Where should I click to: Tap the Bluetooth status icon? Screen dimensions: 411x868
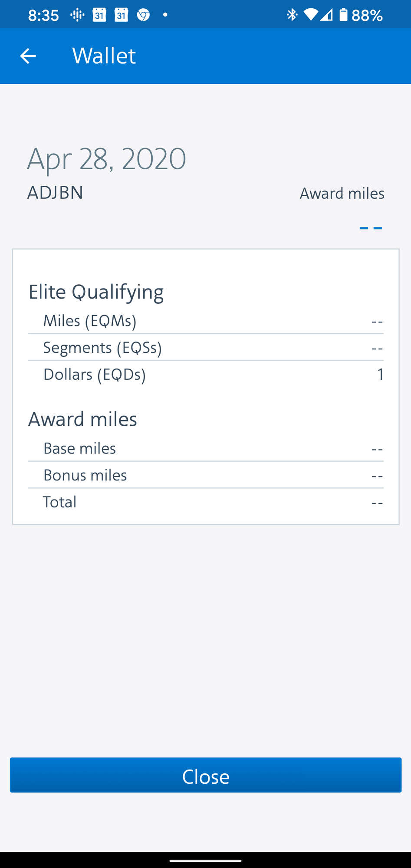[x=292, y=15]
